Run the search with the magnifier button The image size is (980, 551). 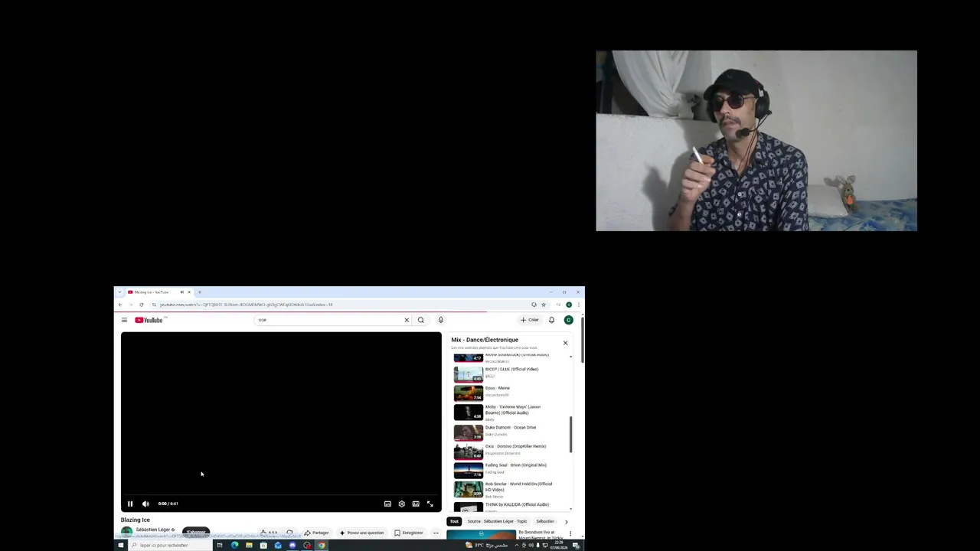pos(420,320)
